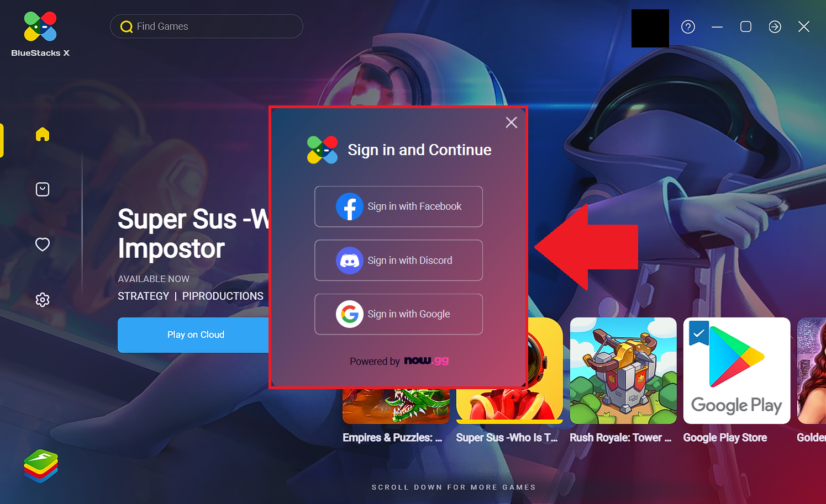826x504 pixels.
Task: Click Sign in with Facebook button
Action: point(398,206)
